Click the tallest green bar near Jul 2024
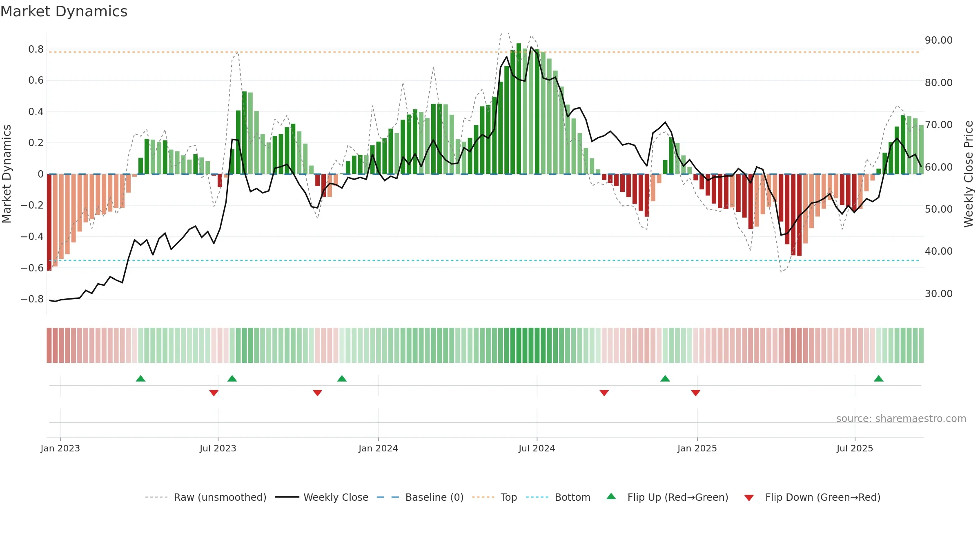This screenshot has width=980, height=551. [x=519, y=109]
